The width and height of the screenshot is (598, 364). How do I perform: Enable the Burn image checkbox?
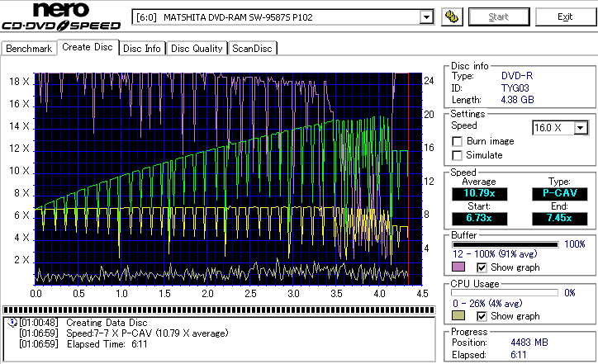pos(458,141)
